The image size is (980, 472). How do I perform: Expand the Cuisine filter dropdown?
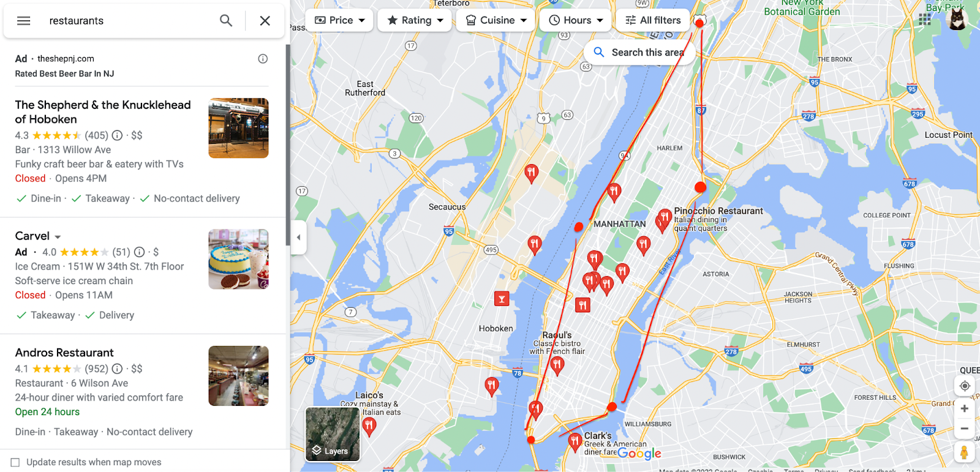click(x=496, y=20)
